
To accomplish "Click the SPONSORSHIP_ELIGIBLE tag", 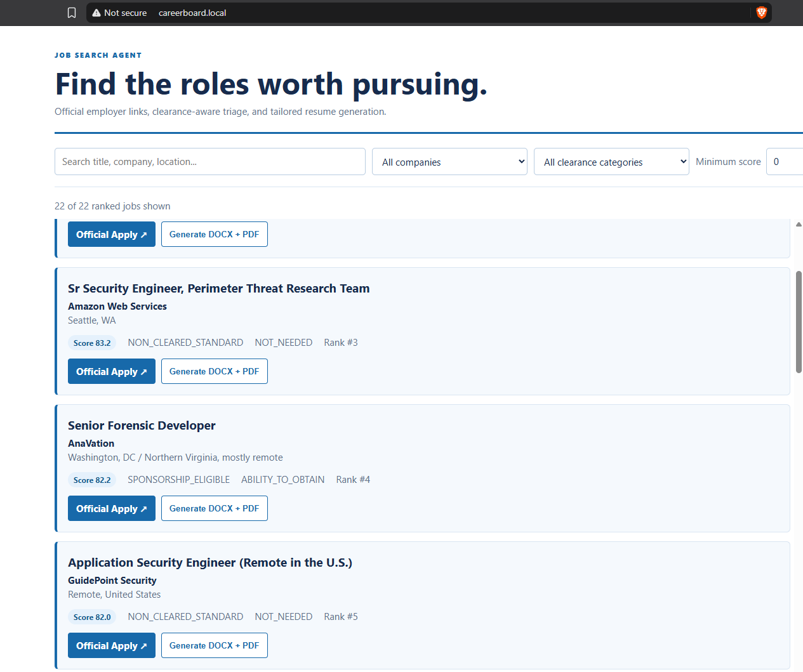I will [179, 480].
